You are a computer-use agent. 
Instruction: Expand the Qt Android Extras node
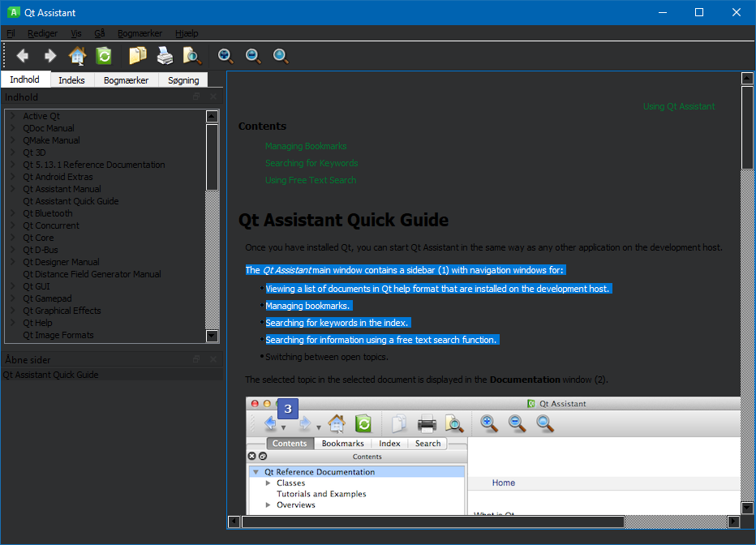(13, 176)
